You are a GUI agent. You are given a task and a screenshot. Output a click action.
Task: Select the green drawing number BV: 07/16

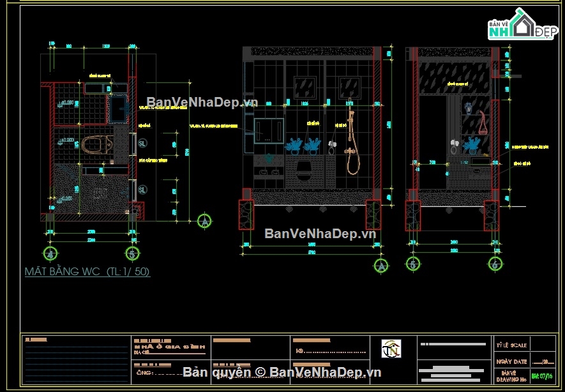[542, 377]
